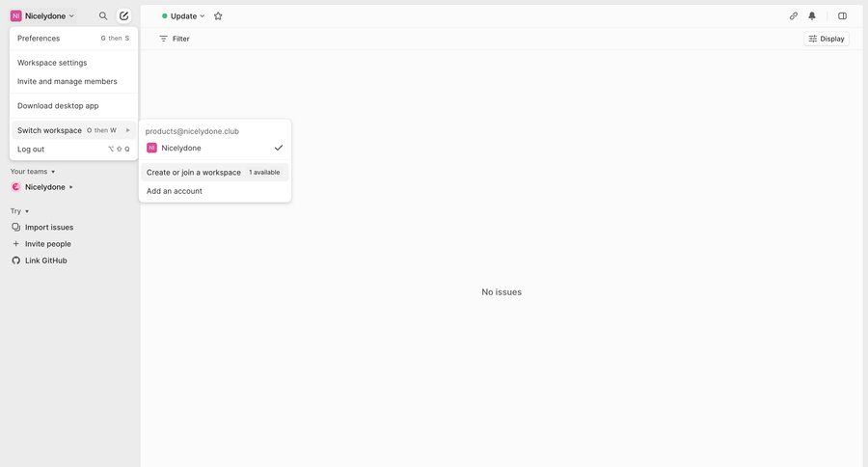Click the Nicelydone avatar in workspace submenu
Viewport: 868px width, 467px height.
pos(151,148)
